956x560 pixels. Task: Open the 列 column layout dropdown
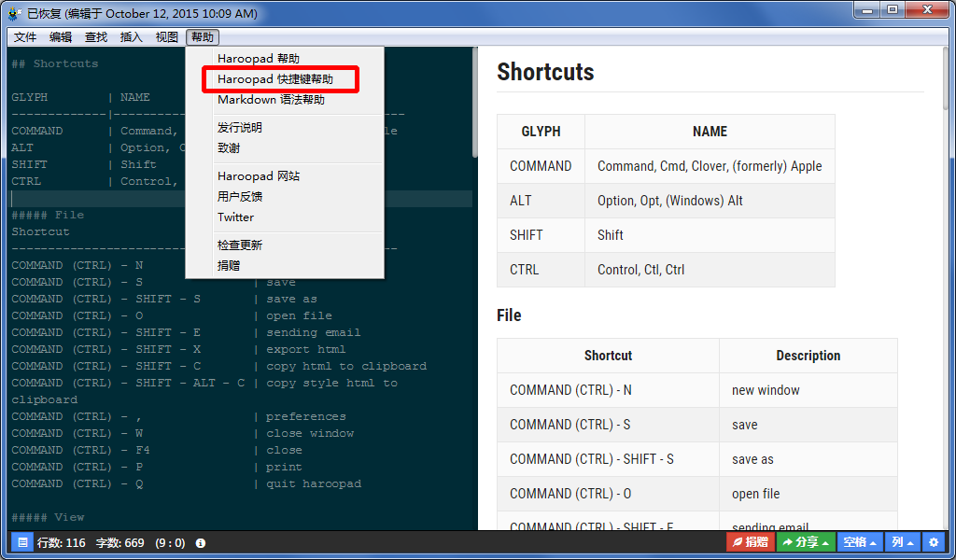click(x=903, y=541)
